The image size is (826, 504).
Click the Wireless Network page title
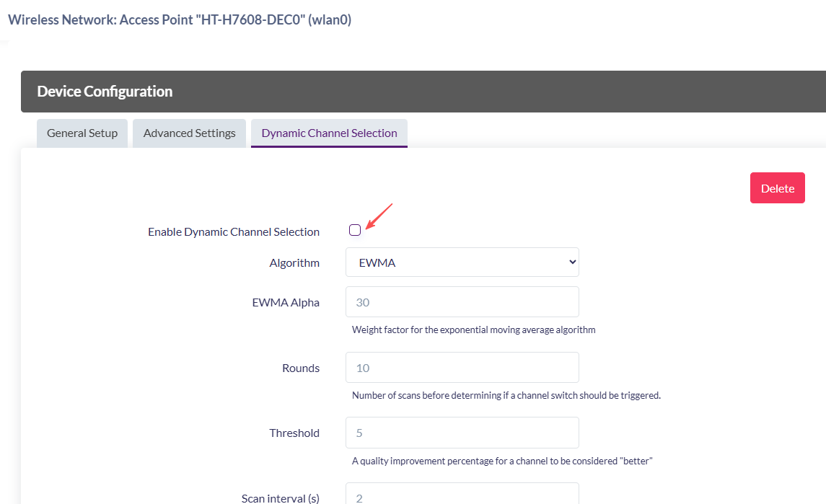pyautogui.click(x=180, y=19)
